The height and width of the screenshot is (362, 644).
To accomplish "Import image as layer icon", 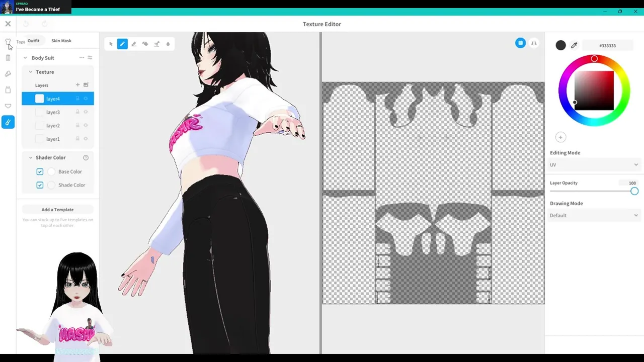I will (x=86, y=85).
